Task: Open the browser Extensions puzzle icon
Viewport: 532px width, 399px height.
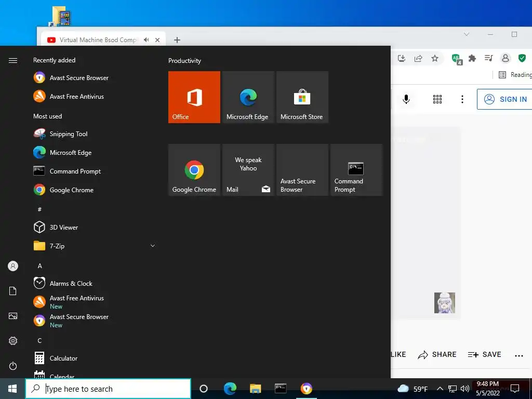Action: coord(472,58)
